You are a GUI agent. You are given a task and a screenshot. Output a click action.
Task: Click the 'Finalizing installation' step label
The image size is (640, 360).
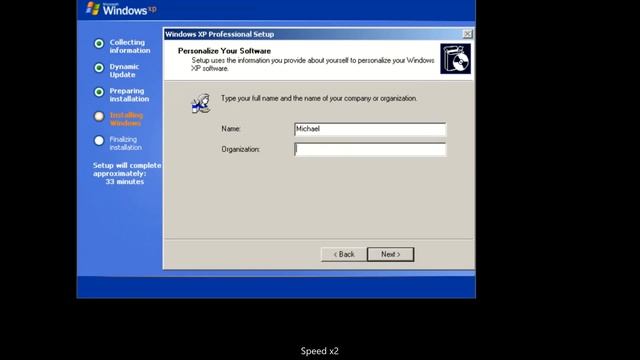point(126,143)
